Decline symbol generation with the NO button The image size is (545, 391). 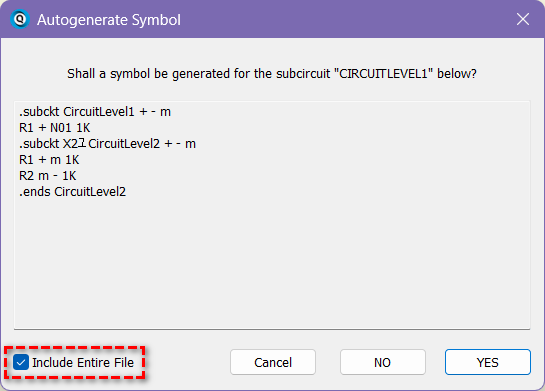[383, 362]
